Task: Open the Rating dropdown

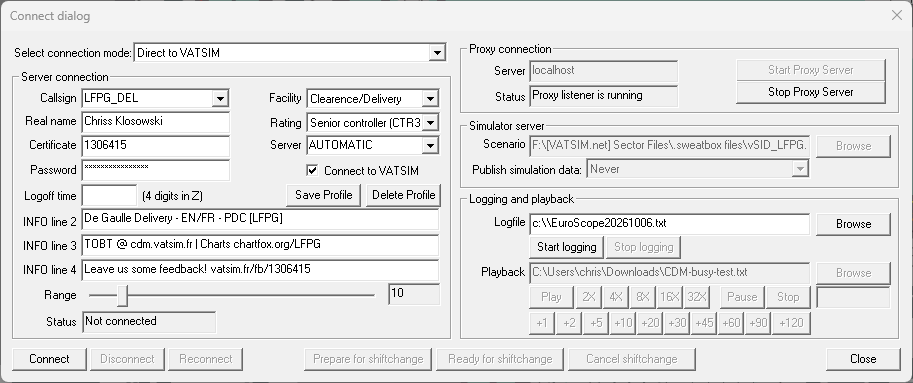Action: 430,123
